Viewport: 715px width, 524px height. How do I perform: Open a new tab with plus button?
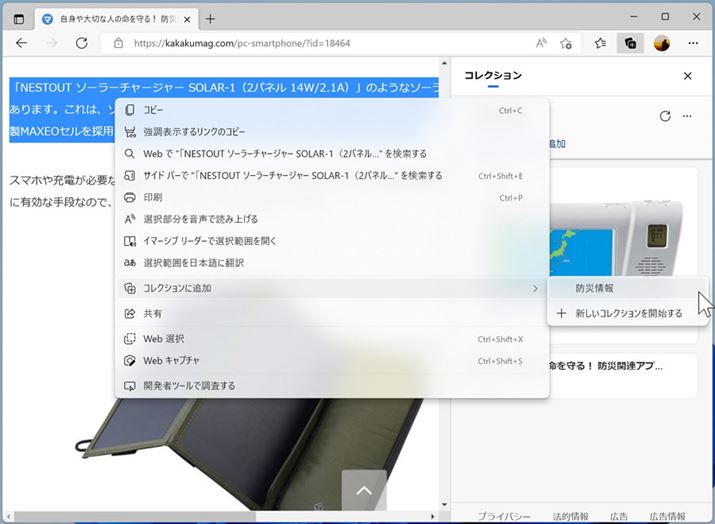point(210,19)
